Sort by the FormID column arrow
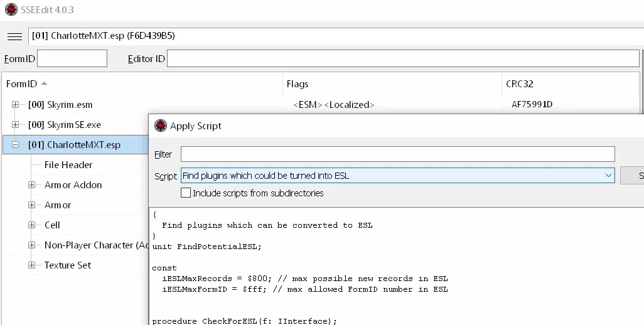 [45, 83]
